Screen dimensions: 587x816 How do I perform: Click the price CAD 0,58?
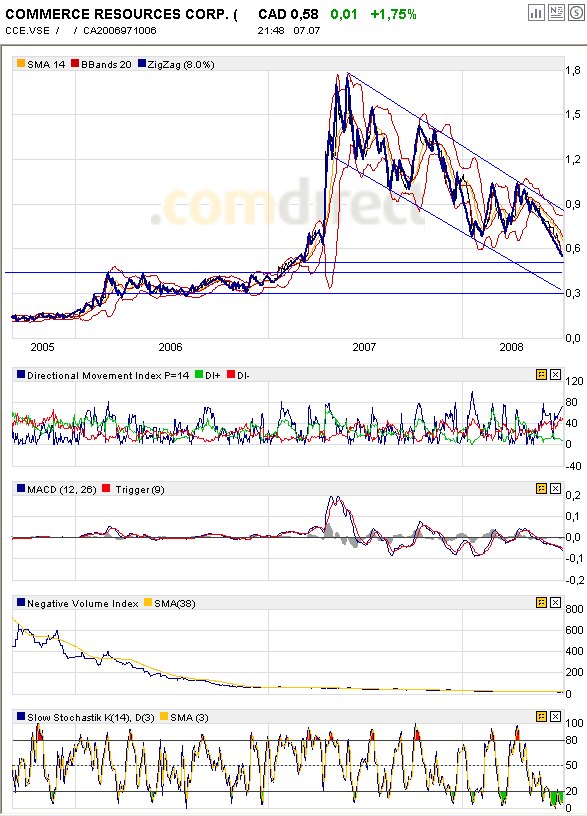click(288, 14)
